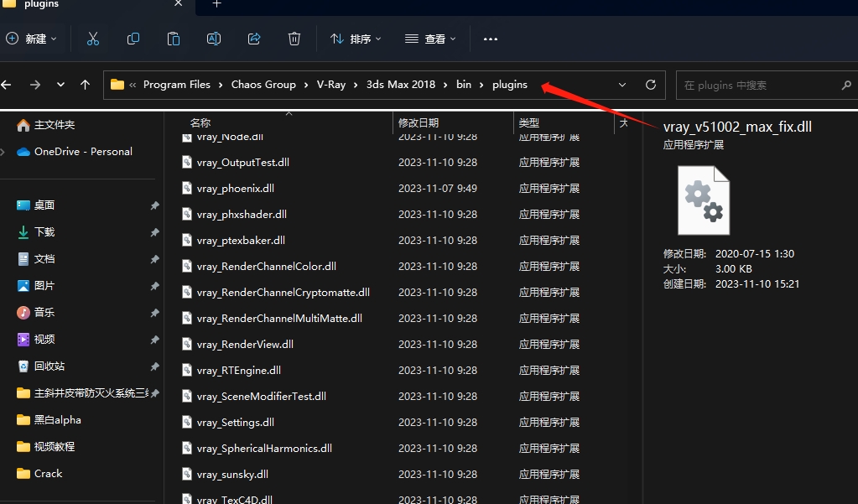Viewport: 858px width, 504px height.
Task: Navigate to Chaos Group breadcrumb
Action: coord(263,84)
